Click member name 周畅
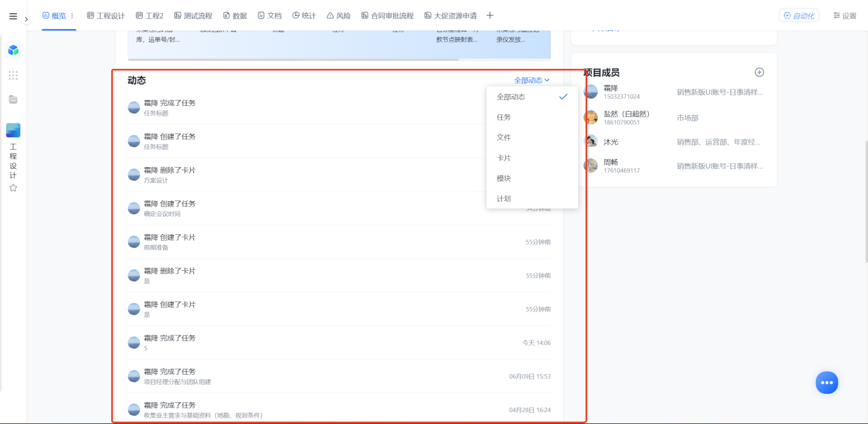Image resolution: width=868 pixels, height=424 pixels. point(611,162)
